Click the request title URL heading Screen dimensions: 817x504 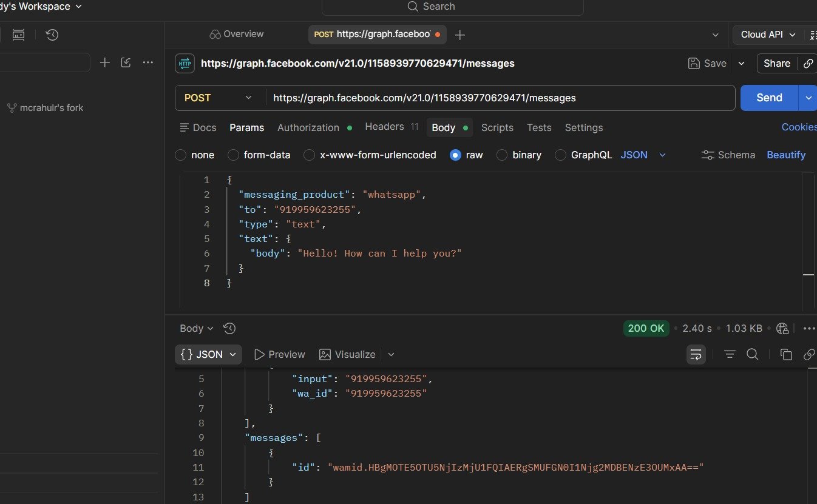click(358, 63)
